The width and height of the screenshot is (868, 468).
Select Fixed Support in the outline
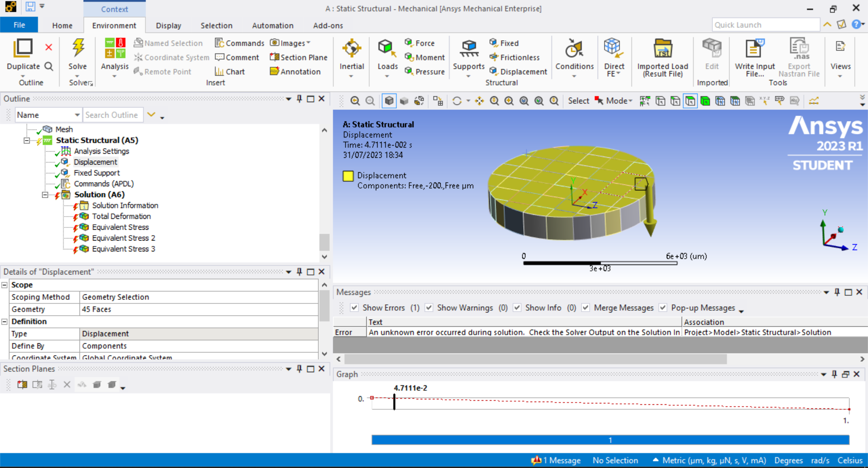point(97,173)
